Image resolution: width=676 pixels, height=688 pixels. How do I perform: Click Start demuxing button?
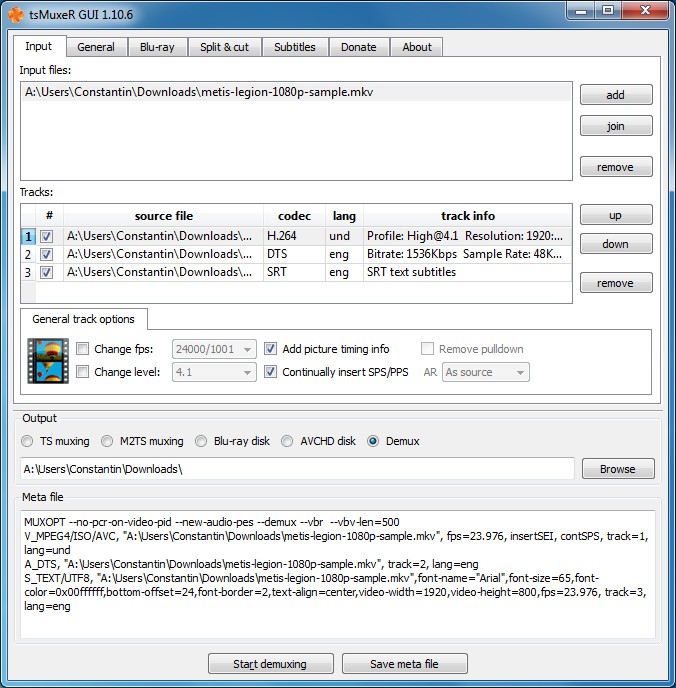point(271,663)
